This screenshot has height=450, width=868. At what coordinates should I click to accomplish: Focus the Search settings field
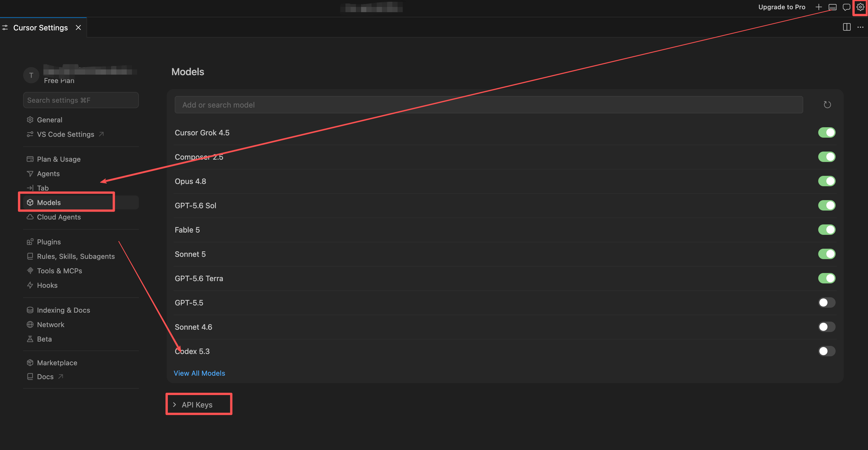81,100
